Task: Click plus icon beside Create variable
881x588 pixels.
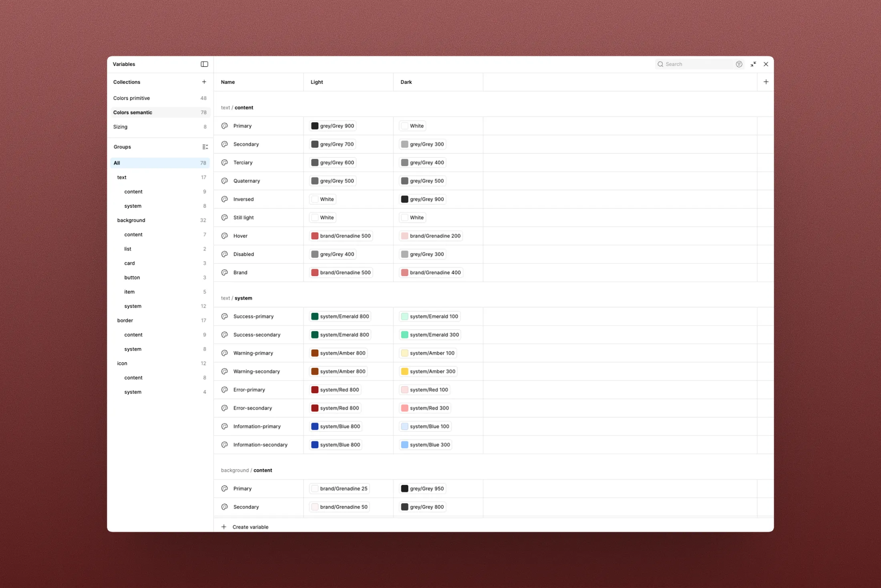Action: click(224, 527)
